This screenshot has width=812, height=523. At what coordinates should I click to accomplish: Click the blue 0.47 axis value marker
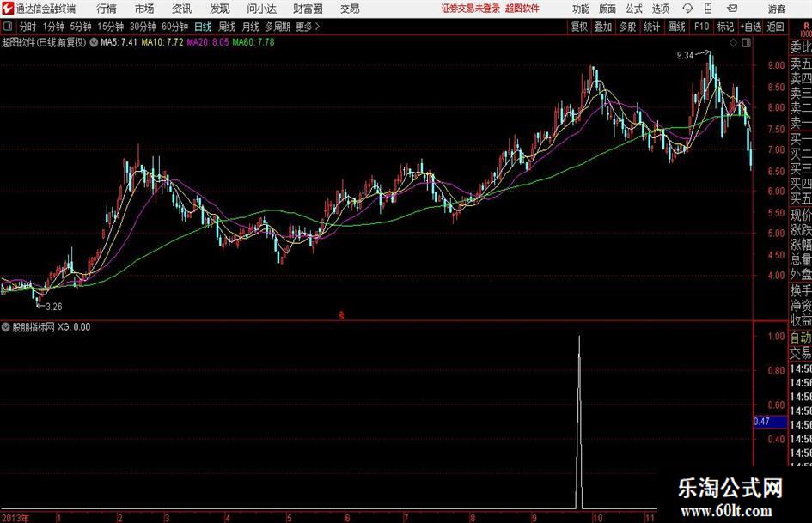[770, 422]
